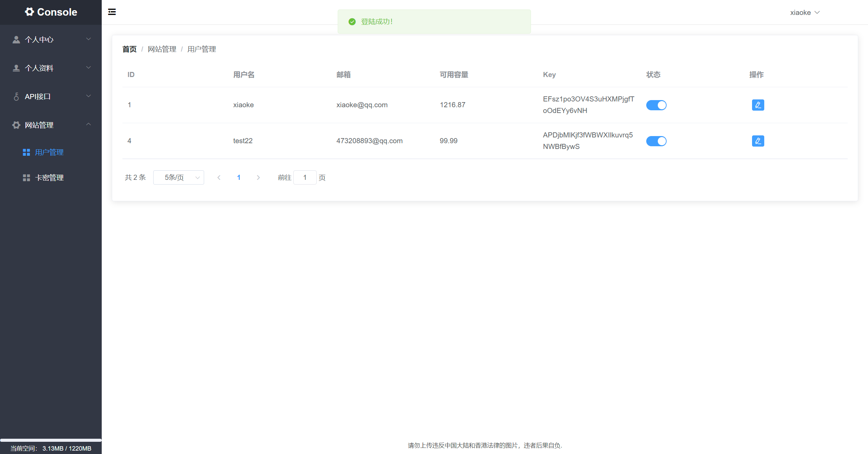Click the edit icon for user xiaoke
This screenshot has height=454, width=868.
tap(758, 105)
